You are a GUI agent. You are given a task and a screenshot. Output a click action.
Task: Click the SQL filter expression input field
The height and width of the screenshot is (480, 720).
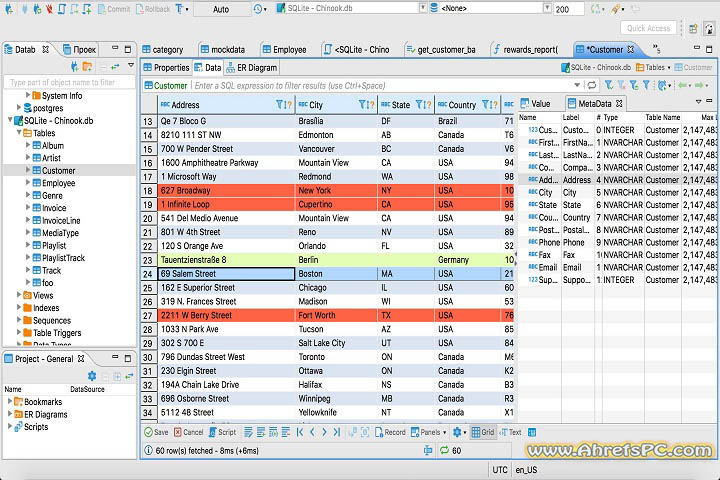point(382,85)
